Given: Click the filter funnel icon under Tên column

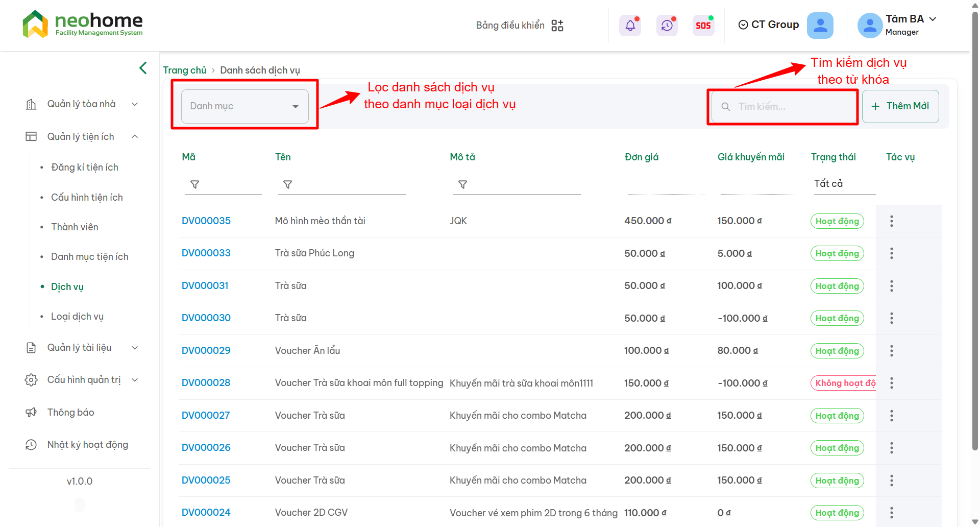Looking at the screenshot, I should click(x=287, y=184).
